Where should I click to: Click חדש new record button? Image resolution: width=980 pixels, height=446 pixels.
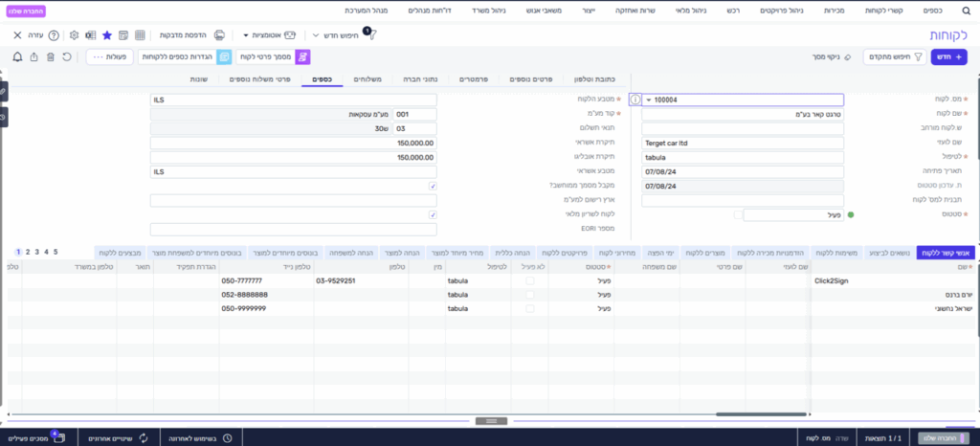[948, 56]
